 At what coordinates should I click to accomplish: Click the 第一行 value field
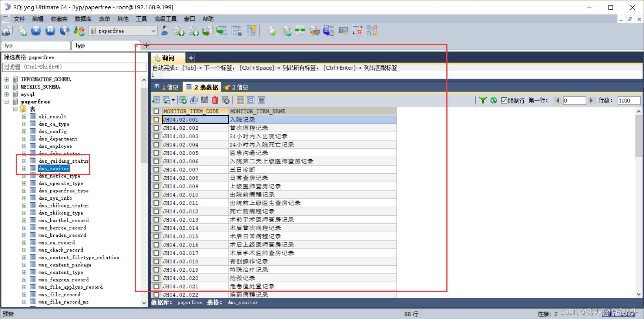574,100
